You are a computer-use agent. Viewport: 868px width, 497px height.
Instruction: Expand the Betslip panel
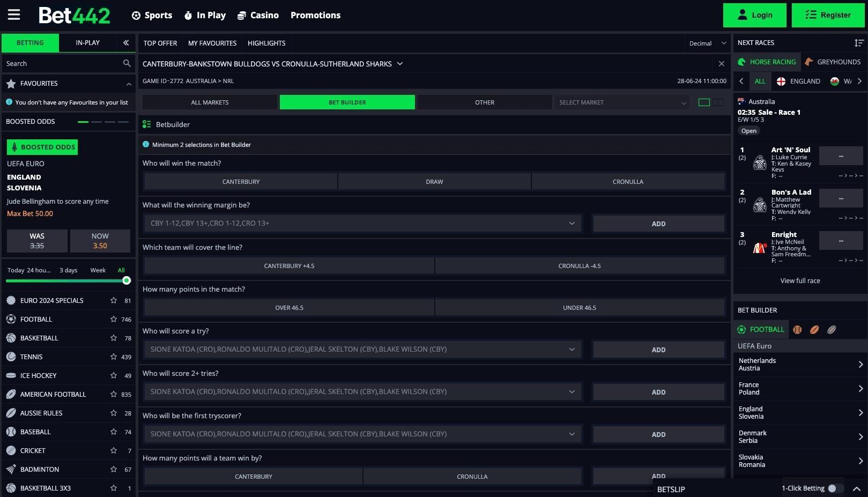coord(856,489)
